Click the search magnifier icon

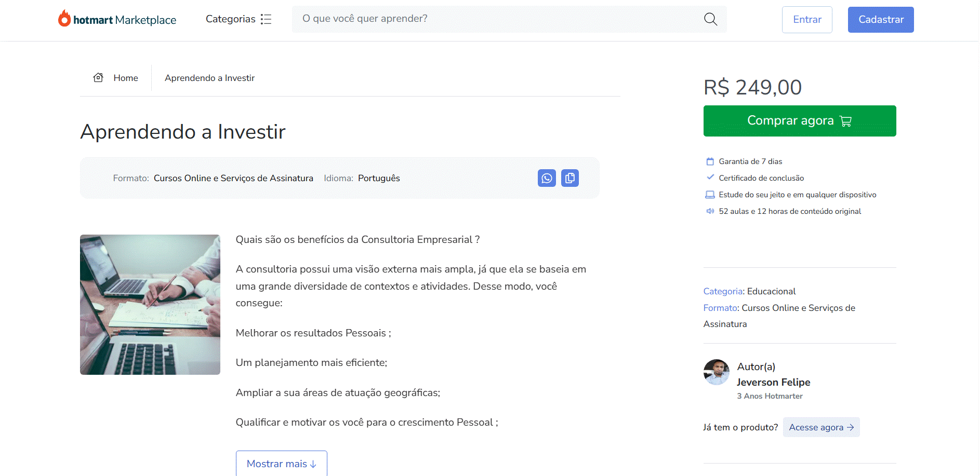click(x=710, y=19)
